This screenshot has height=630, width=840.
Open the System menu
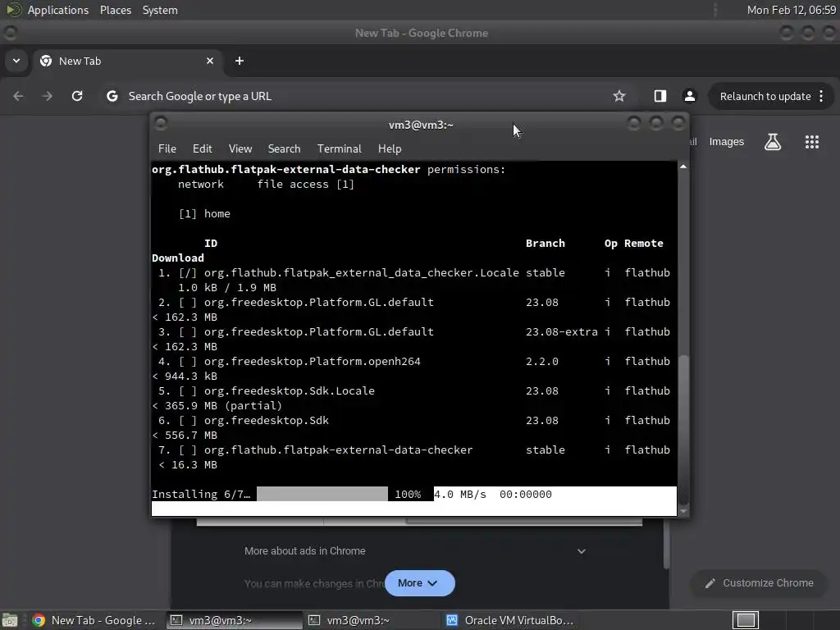click(x=160, y=10)
